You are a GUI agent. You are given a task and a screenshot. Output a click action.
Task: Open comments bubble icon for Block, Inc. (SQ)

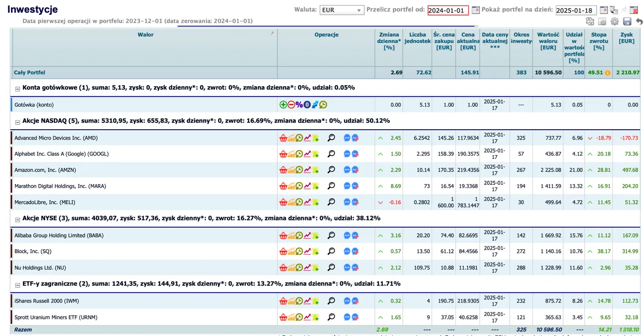click(347, 251)
